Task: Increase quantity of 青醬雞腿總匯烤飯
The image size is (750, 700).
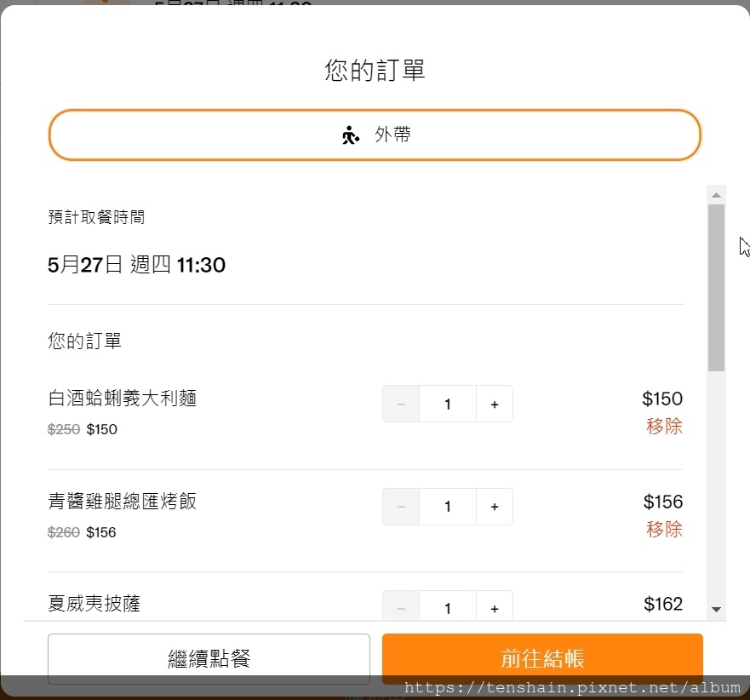Action: pyautogui.click(x=495, y=507)
